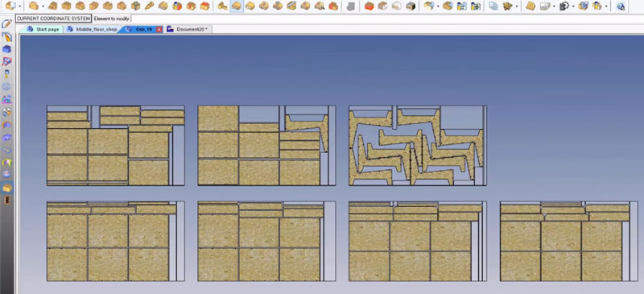Click the white rounded sphere toolbar icon
This screenshot has height=294, width=644.
click(x=396, y=6)
